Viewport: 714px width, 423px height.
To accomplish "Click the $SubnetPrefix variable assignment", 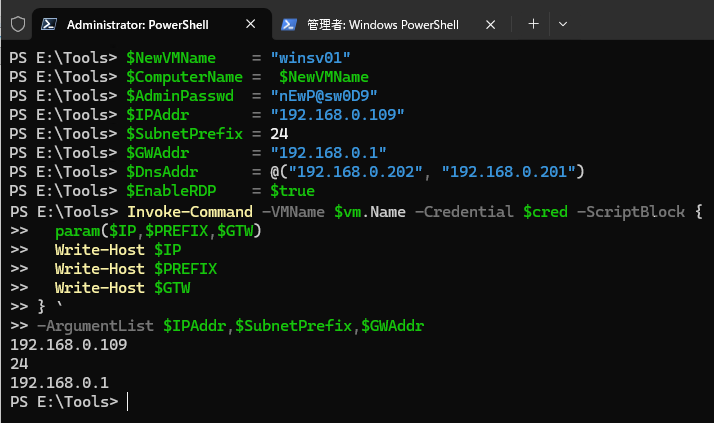I will (x=184, y=134).
